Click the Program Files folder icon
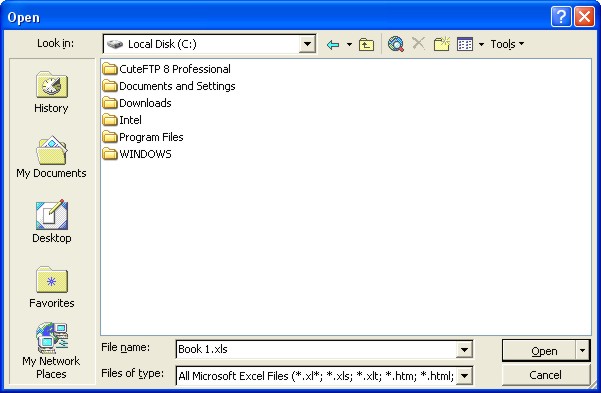 coord(110,137)
